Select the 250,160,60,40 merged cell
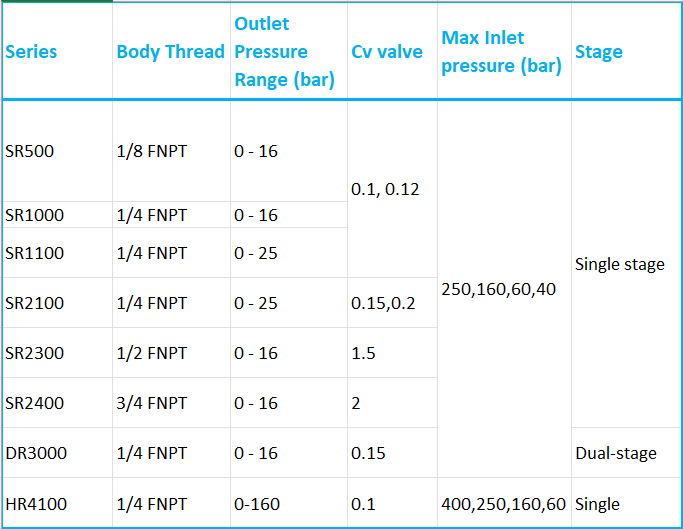 498,289
